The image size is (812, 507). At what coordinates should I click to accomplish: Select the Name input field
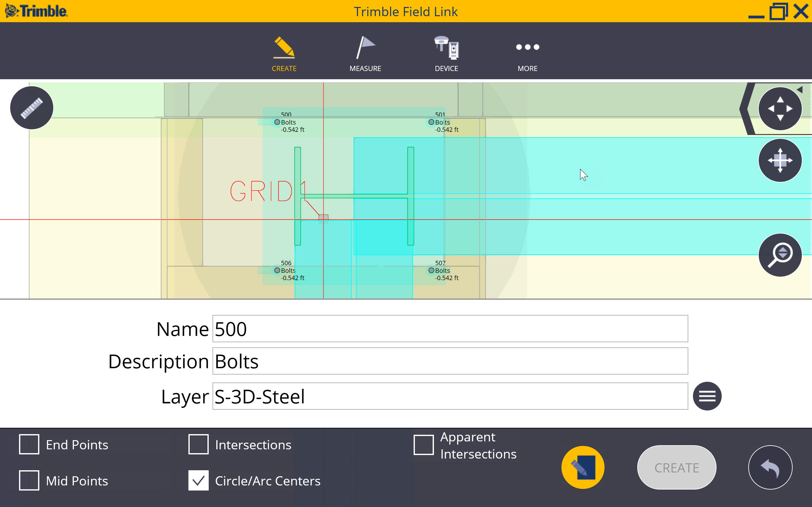[450, 328]
